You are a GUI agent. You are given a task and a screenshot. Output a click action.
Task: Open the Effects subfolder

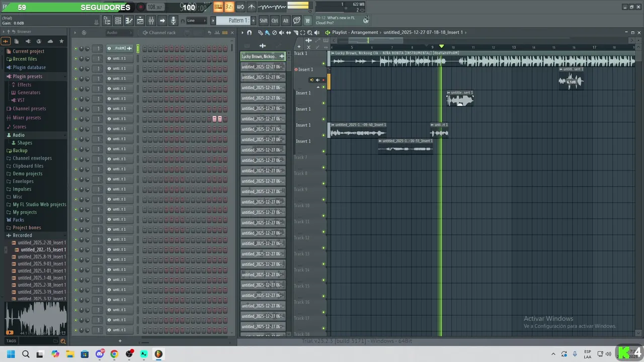pos(24,85)
